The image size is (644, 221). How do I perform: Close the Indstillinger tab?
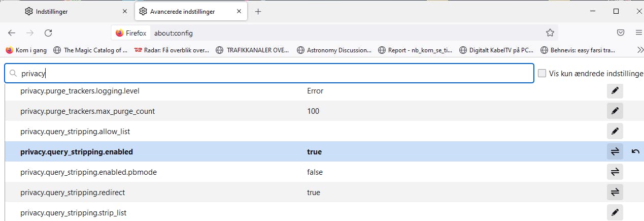pos(125,11)
